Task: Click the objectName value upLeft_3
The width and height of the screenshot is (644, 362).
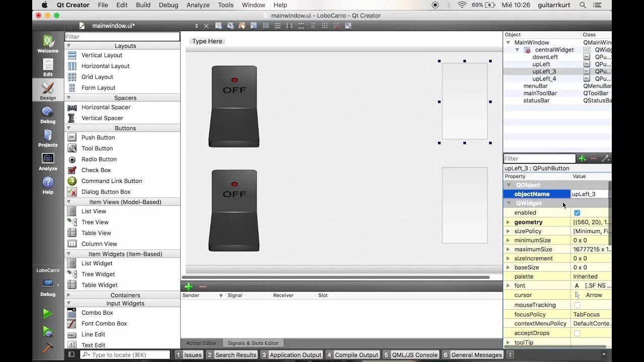Action: [590, 194]
